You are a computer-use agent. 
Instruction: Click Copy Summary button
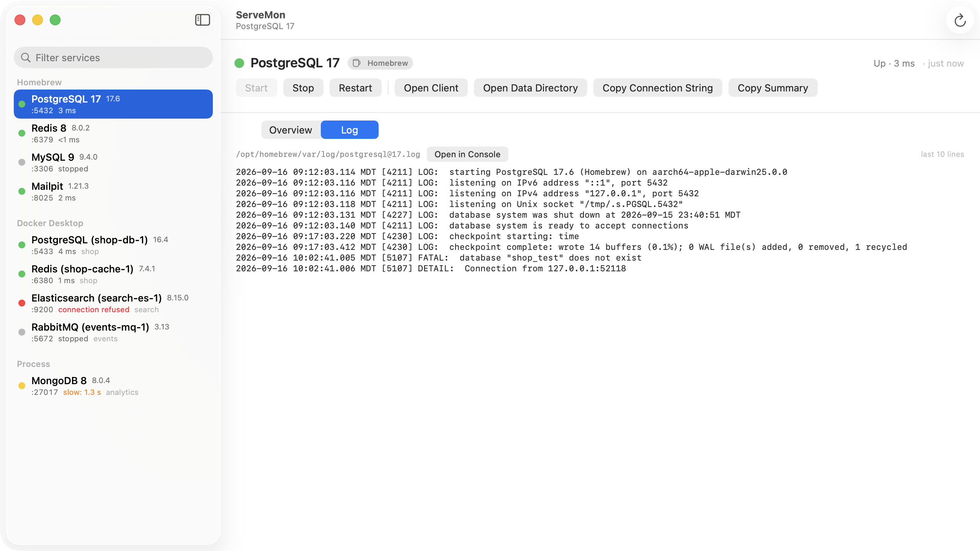point(773,88)
